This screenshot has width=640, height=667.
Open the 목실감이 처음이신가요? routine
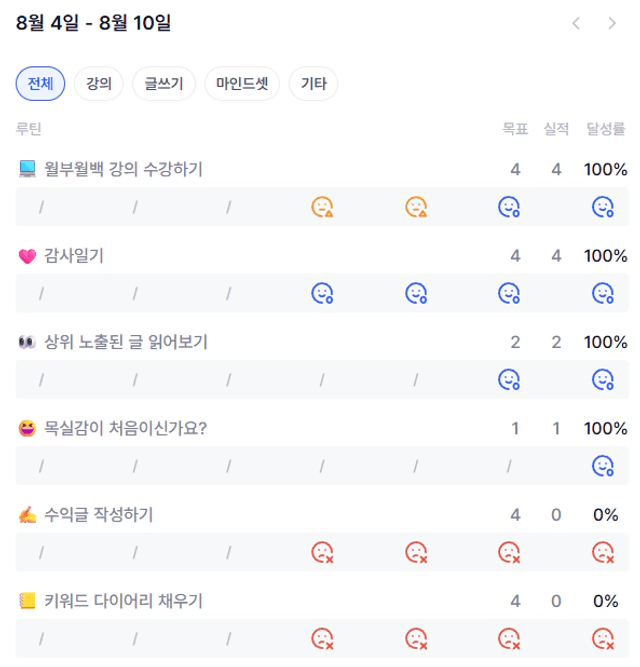[x=126, y=428]
